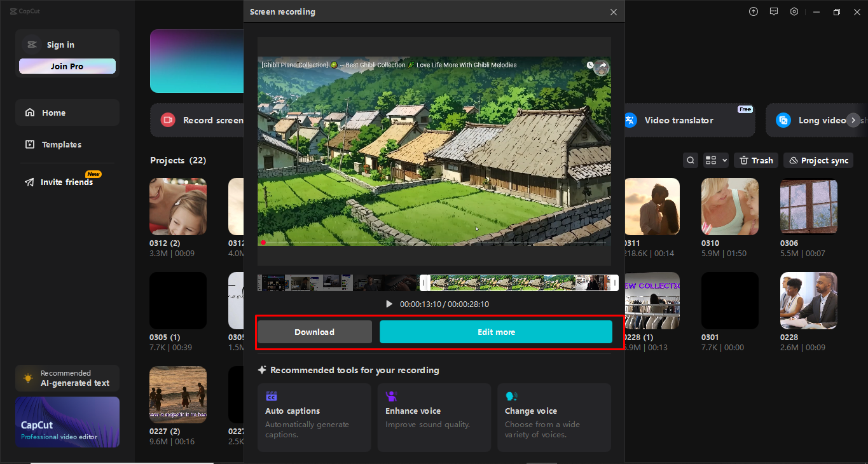Open the project view layout dropdown

point(715,160)
